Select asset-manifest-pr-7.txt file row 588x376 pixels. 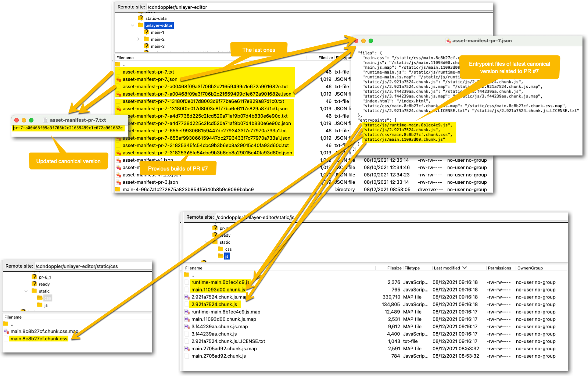(x=148, y=72)
